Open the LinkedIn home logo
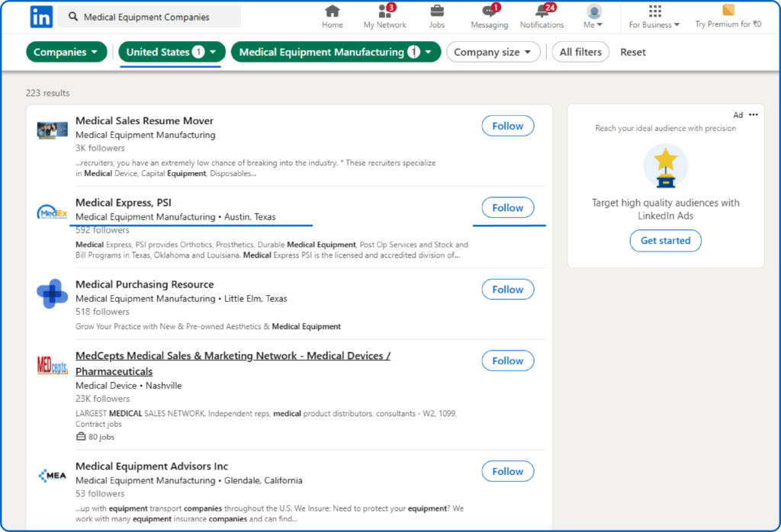The height and width of the screenshot is (532, 781). 41,17
